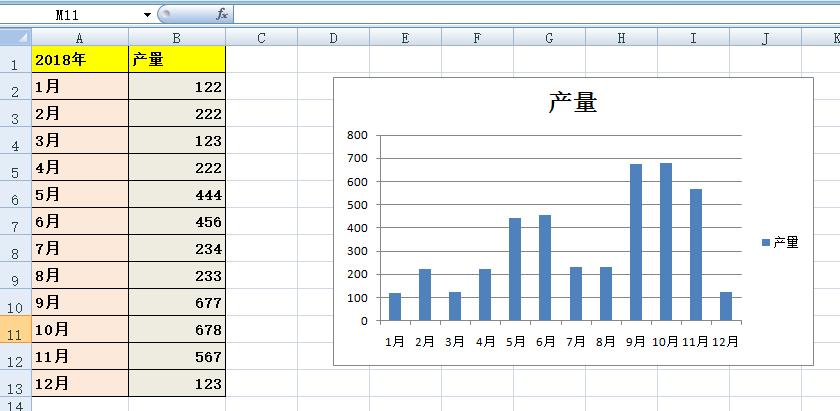Select column C header
Screen dimensions: 840x411
(261, 38)
